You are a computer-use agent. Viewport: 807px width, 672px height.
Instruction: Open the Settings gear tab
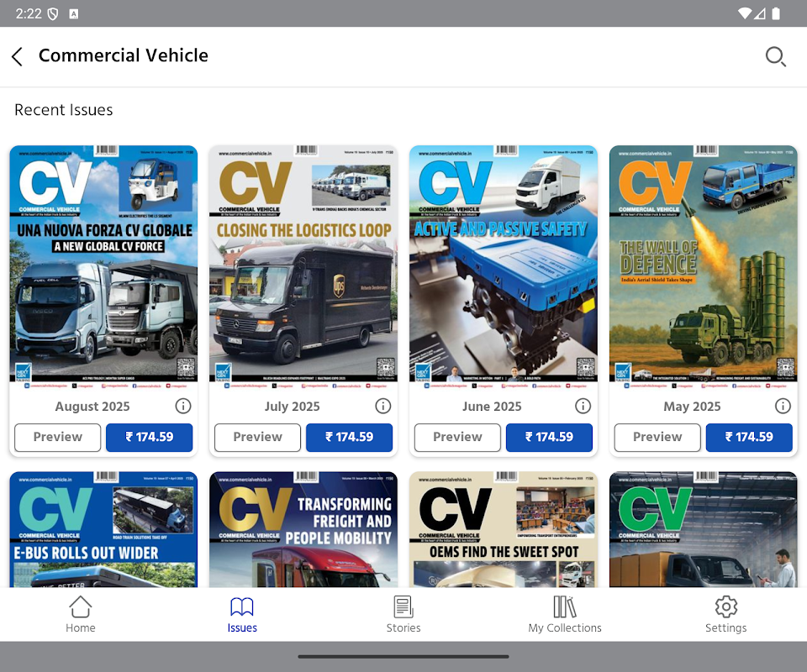pyautogui.click(x=725, y=614)
